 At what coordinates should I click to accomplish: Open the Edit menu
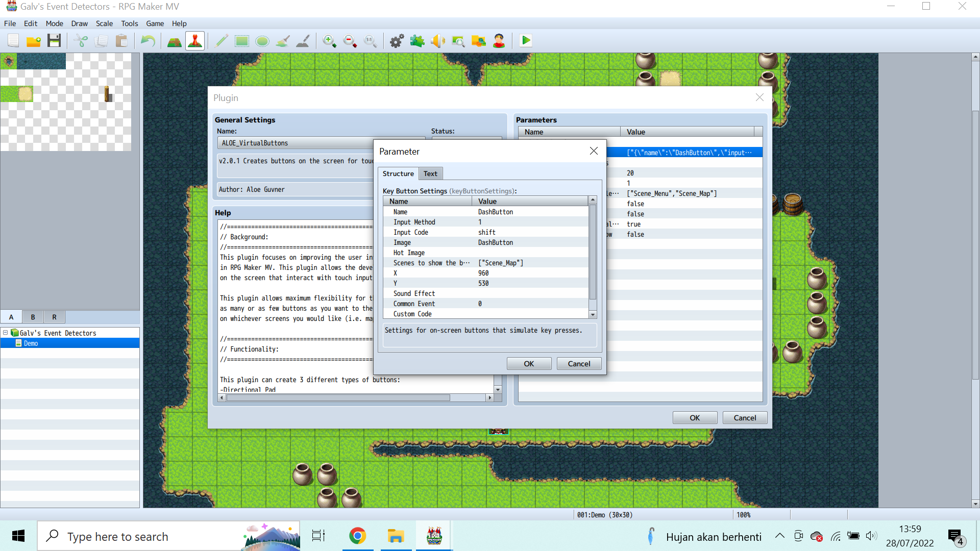click(31, 23)
